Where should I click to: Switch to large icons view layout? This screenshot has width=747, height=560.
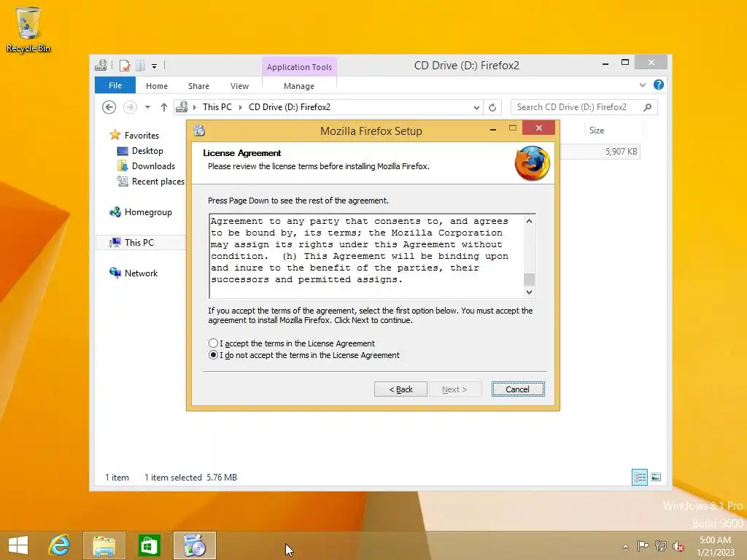[x=656, y=477]
